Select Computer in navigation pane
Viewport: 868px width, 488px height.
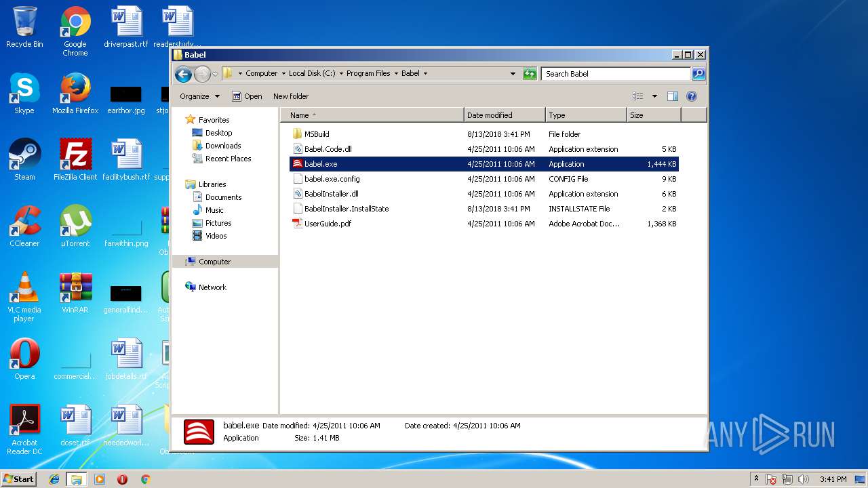tap(224, 262)
